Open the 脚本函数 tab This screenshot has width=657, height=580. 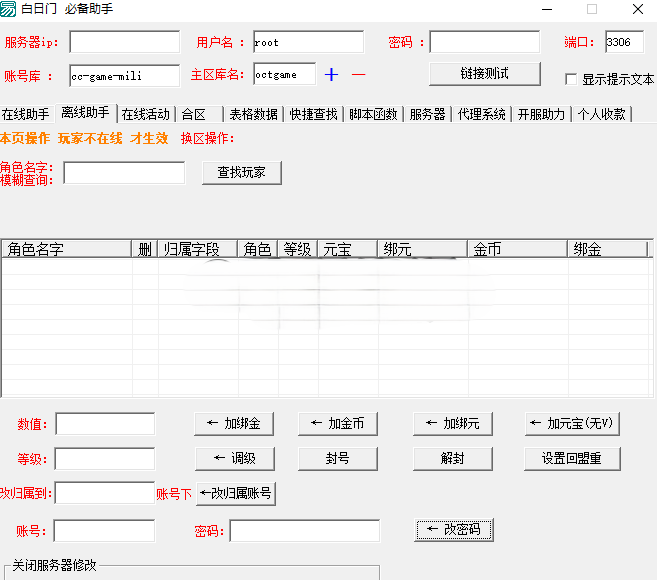(x=373, y=114)
